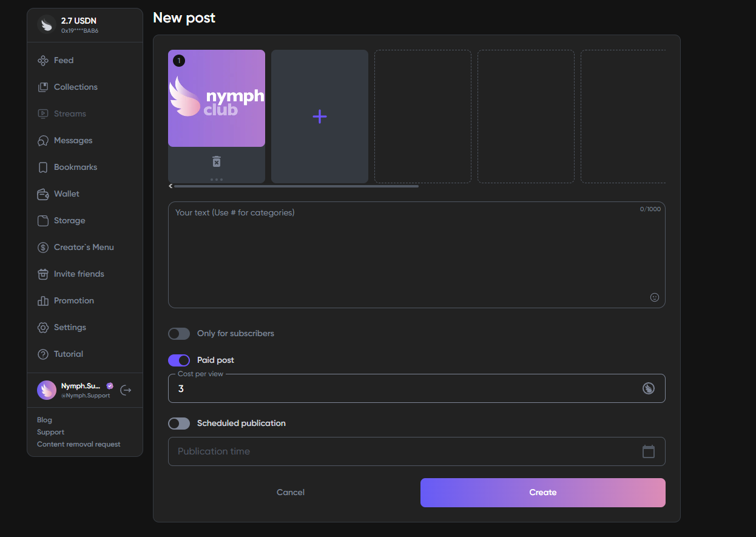This screenshot has height=537, width=756.
Task: Click the plus icon to add media
Action: coord(320,117)
